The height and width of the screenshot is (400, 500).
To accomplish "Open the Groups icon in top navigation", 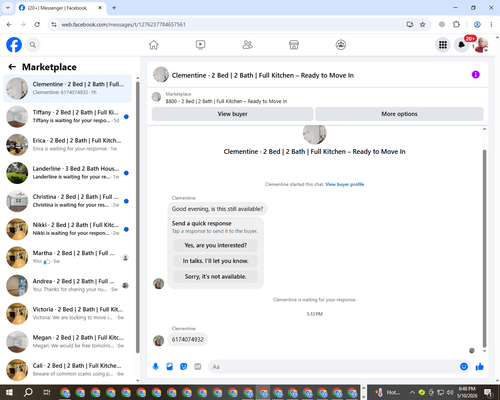I will (x=341, y=45).
